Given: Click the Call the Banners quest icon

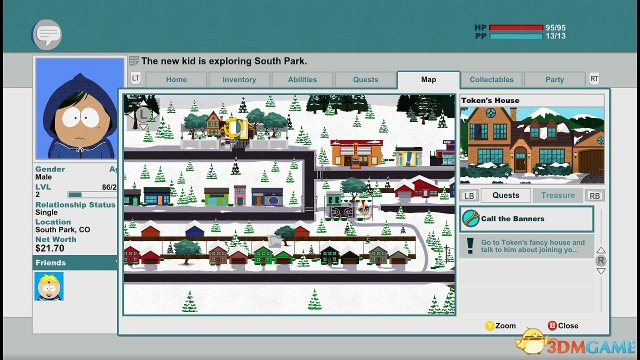Looking at the screenshot, I should point(471,218).
